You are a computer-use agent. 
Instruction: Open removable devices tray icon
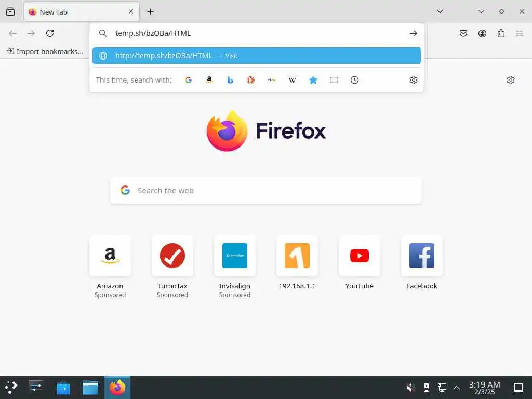[x=427, y=388]
